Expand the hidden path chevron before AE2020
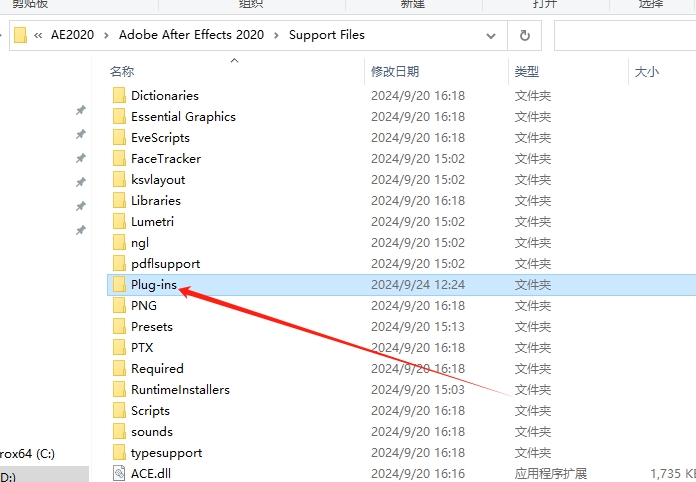 pyautogui.click(x=38, y=35)
